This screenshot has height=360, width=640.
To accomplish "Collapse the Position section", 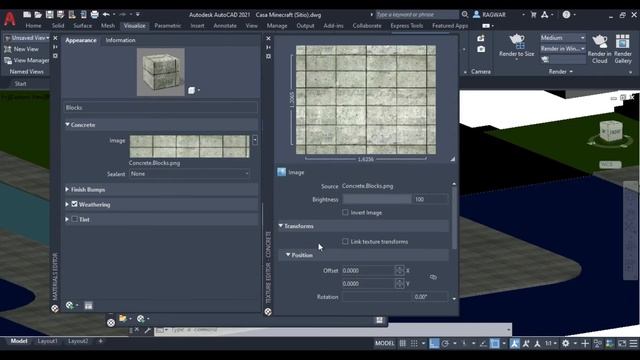I will click(288, 255).
